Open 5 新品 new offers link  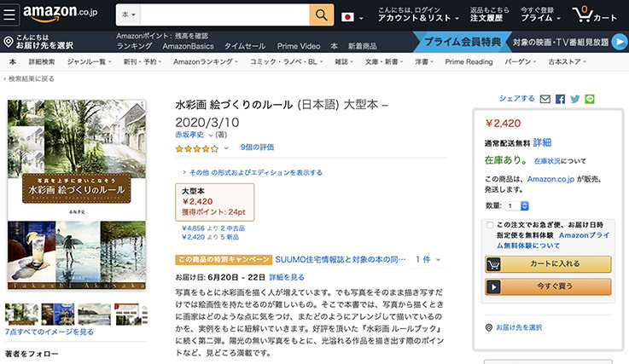(x=230, y=237)
